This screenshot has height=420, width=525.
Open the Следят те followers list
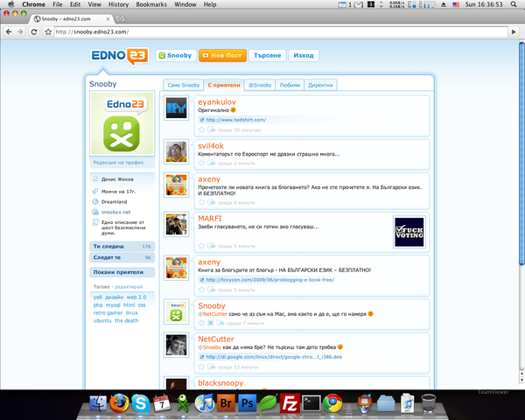point(122,257)
